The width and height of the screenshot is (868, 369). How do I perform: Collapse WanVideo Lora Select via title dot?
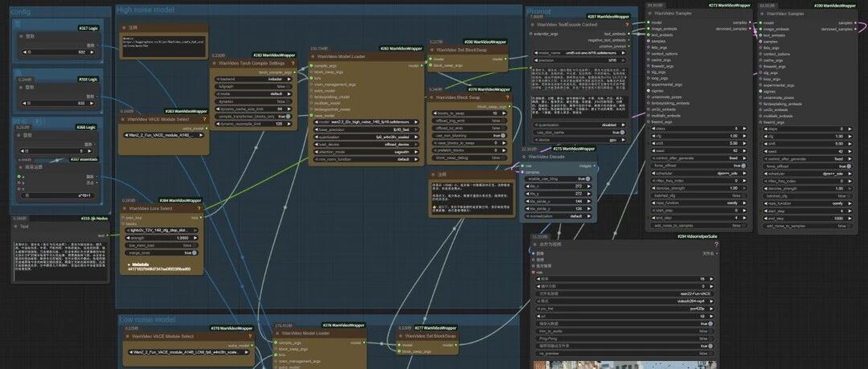(x=125, y=209)
